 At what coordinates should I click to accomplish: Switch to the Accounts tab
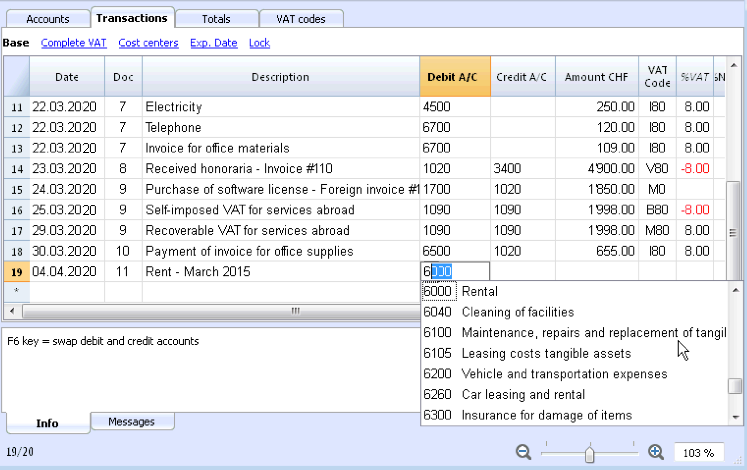tap(48, 19)
